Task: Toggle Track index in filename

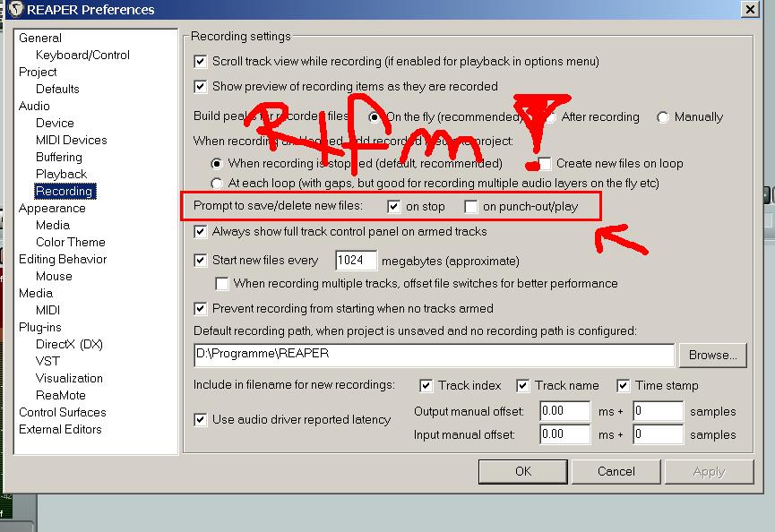Action: click(426, 386)
